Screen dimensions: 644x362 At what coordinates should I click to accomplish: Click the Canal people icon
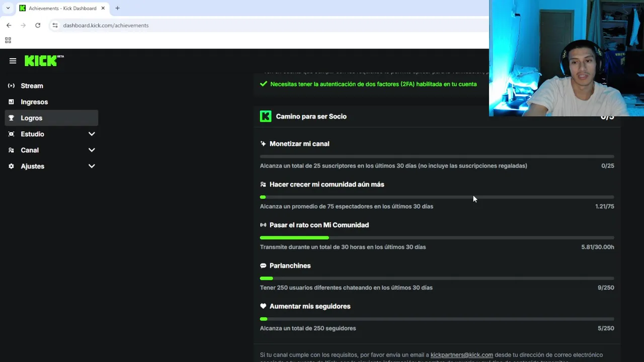click(x=11, y=150)
